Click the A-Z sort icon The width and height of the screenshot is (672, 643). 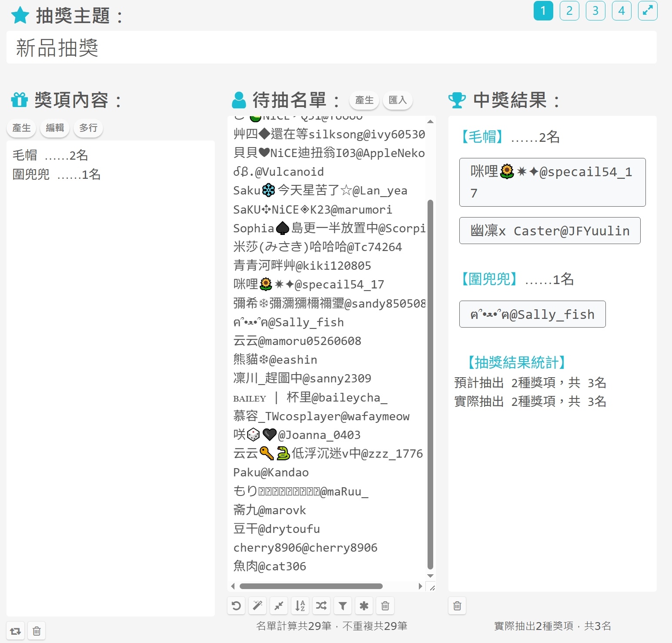tap(300, 606)
